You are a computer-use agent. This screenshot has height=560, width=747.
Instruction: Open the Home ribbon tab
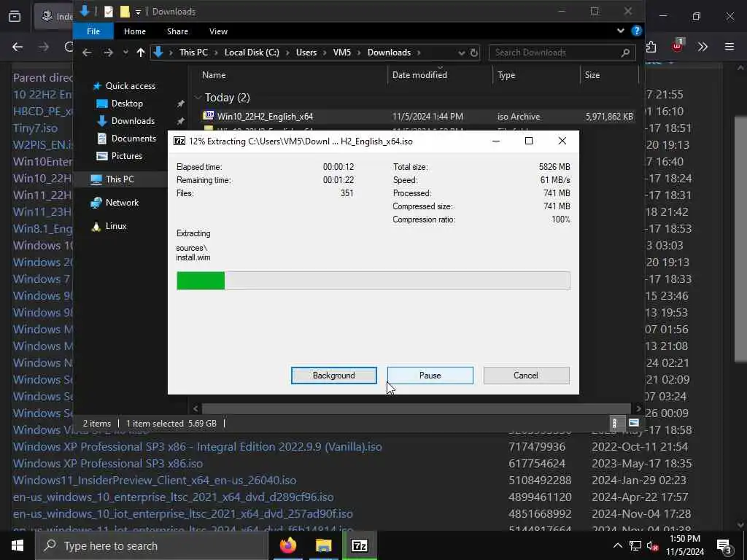coord(135,31)
